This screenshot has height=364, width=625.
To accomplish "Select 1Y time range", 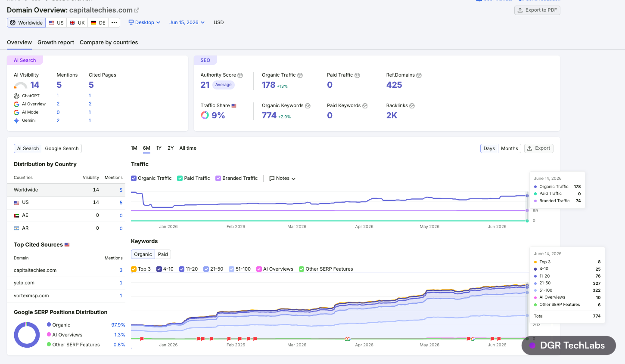I will pyautogui.click(x=159, y=148).
